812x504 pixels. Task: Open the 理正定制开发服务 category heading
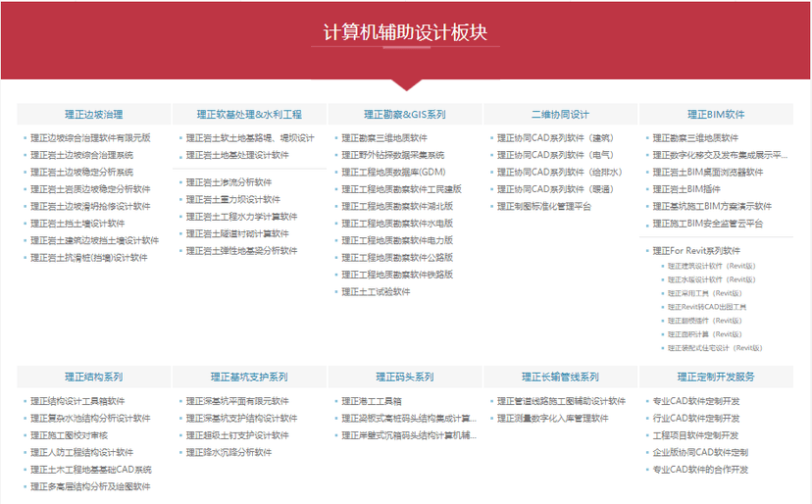click(x=716, y=378)
